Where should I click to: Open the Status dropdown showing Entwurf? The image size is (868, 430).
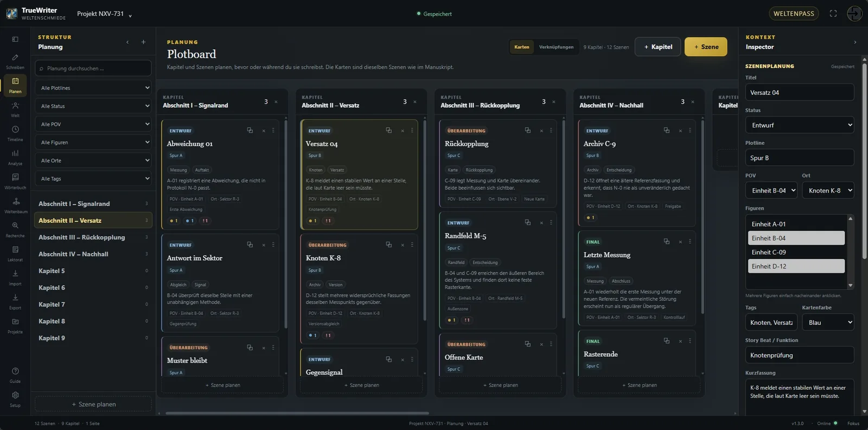pyautogui.click(x=800, y=125)
